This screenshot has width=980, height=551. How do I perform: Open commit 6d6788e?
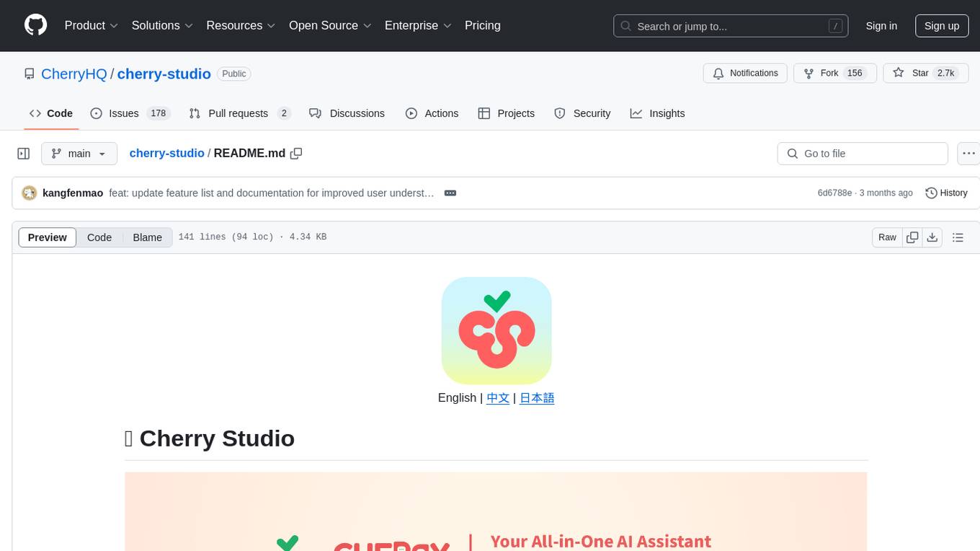tap(834, 193)
